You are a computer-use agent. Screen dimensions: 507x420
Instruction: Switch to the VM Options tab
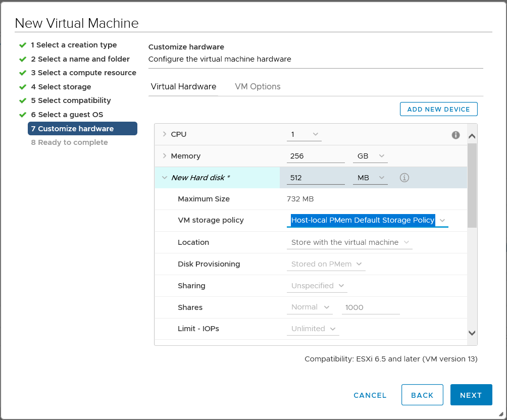[258, 87]
